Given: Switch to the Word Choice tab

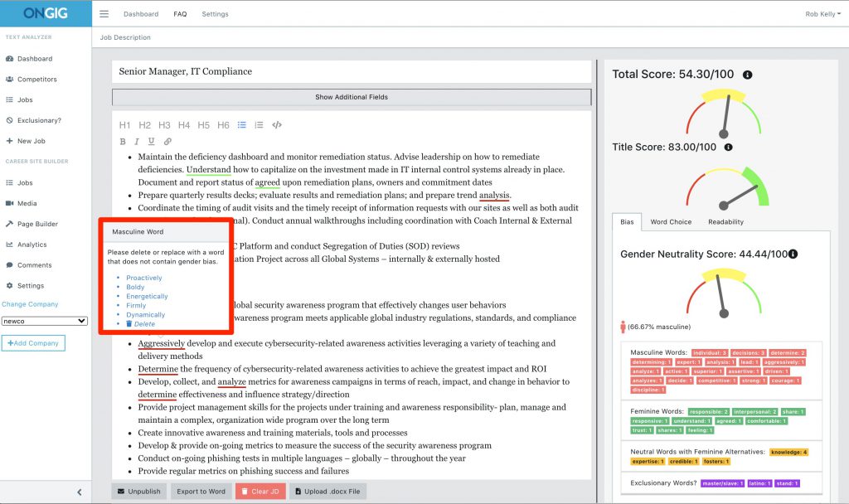Looking at the screenshot, I should pyautogui.click(x=671, y=222).
